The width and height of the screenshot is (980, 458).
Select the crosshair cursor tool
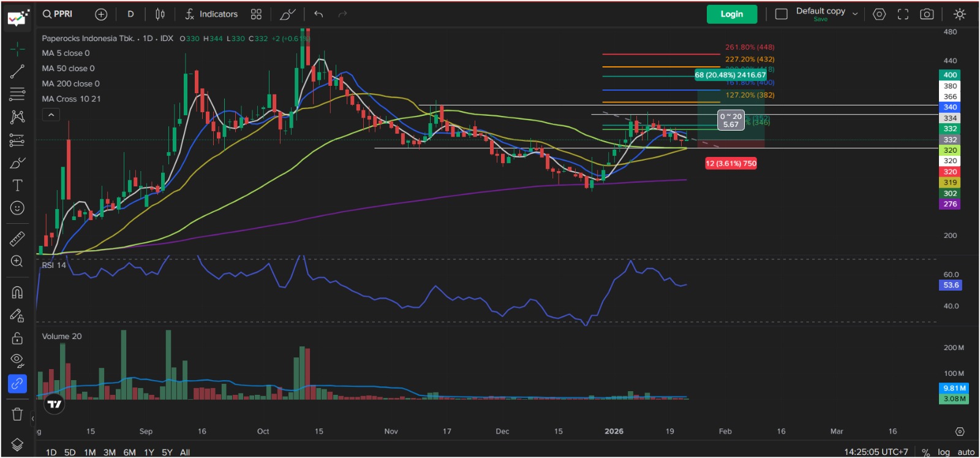pos(17,48)
